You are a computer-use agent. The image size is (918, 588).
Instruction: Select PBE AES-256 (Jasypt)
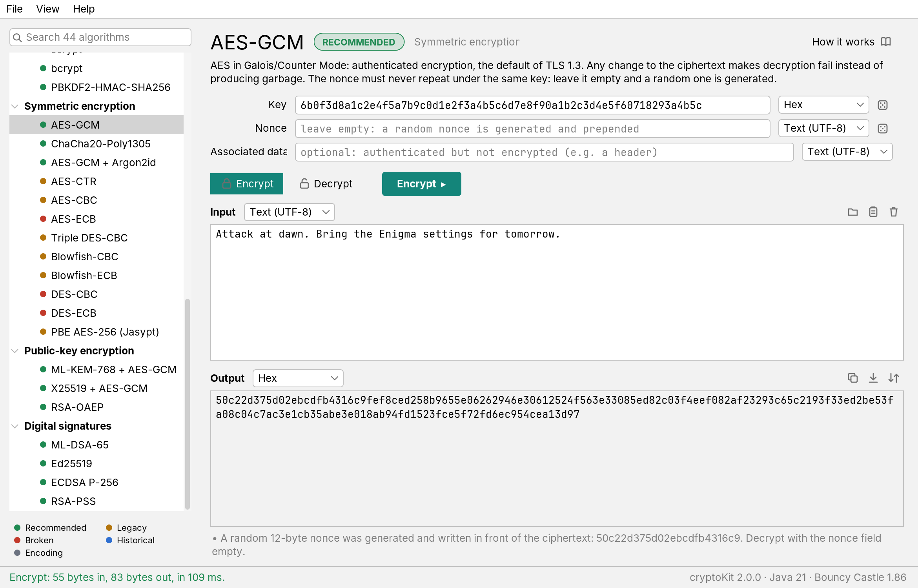click(97, 332)
